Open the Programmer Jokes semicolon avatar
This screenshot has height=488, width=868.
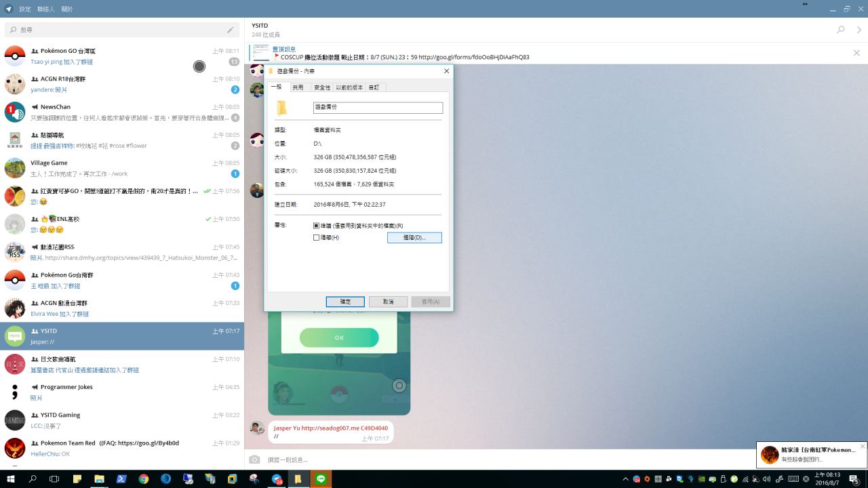coord(15,392)
